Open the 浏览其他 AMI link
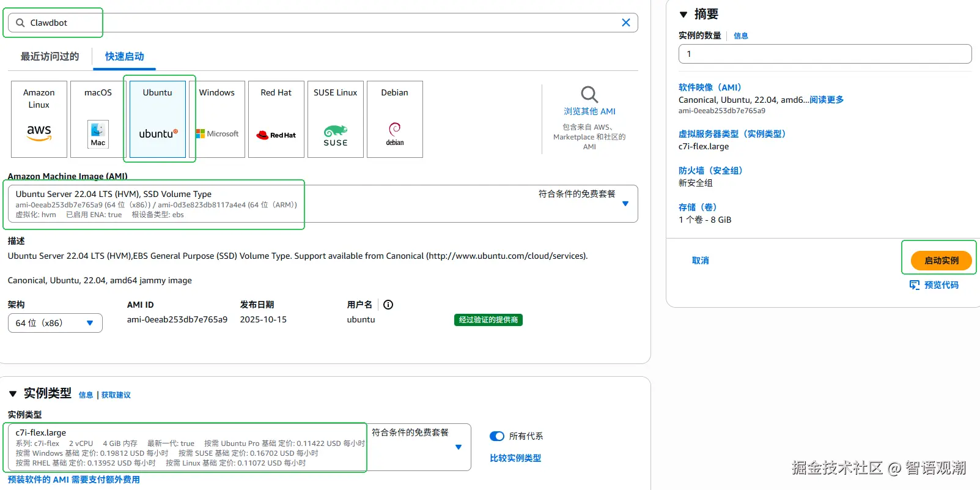The image size is (980, 490). pyautogui.click(x=589, y=111)
